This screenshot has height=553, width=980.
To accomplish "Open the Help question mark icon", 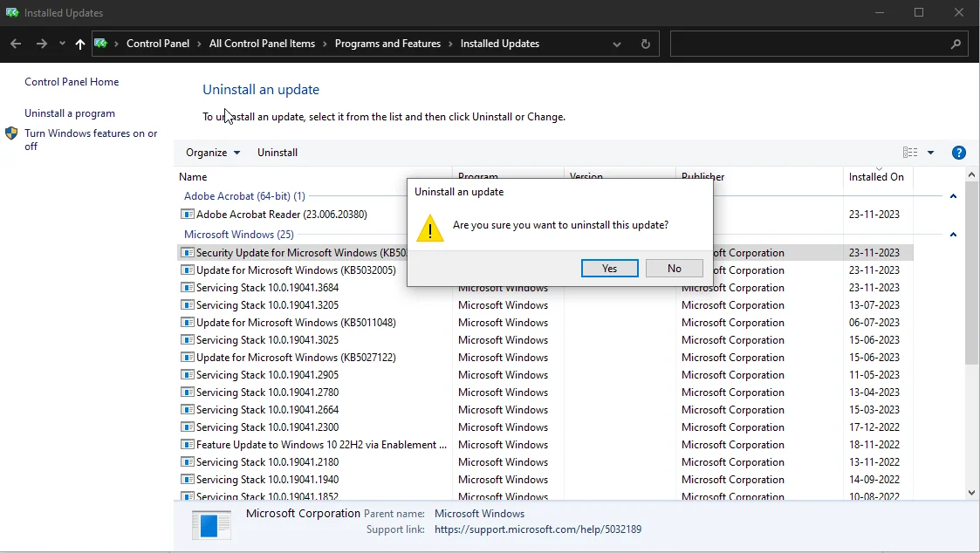I will [x=959, y=153].
